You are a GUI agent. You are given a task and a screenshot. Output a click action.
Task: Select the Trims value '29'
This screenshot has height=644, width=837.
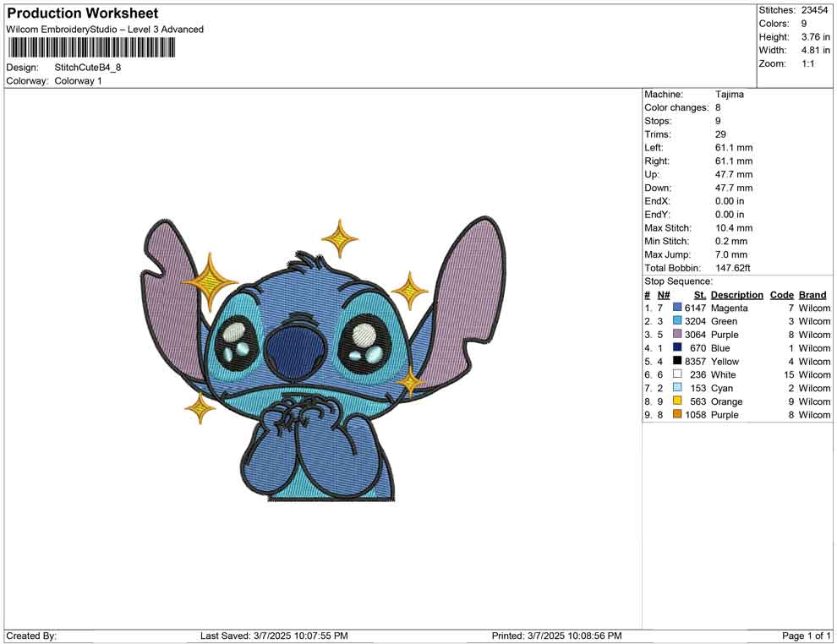(720, 134)
